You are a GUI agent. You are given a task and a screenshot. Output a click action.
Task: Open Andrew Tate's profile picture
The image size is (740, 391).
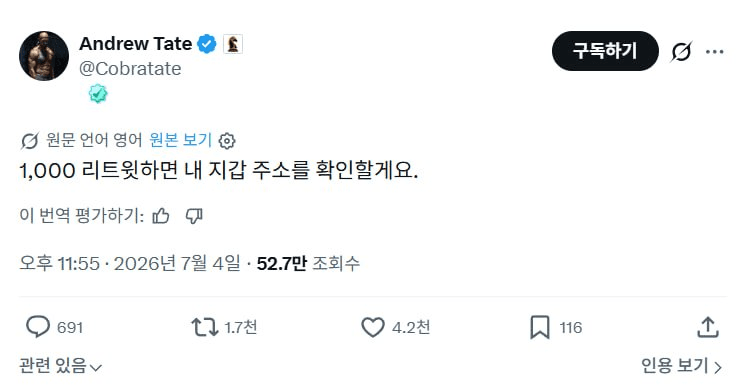[44, 56]
